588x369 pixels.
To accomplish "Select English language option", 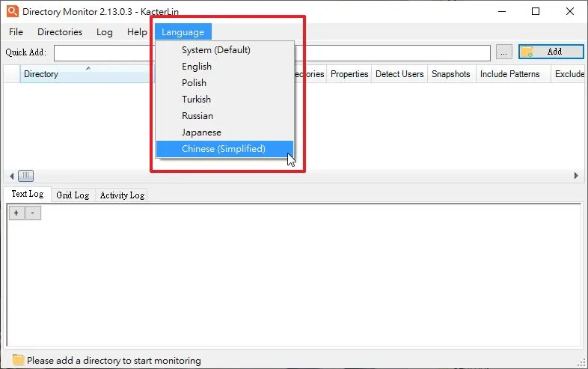I will tap(224, 67).
